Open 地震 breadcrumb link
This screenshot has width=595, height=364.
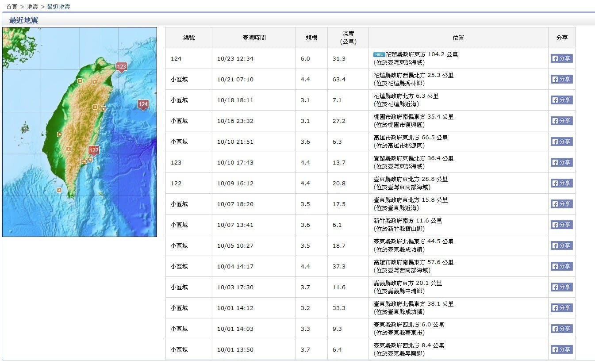tap(32, 7)
